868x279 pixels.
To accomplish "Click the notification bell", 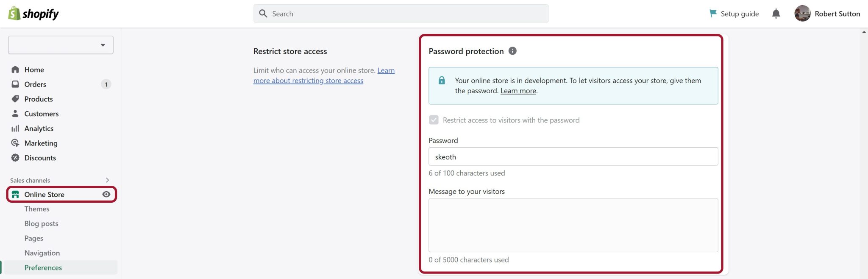I will click(776, 13).
